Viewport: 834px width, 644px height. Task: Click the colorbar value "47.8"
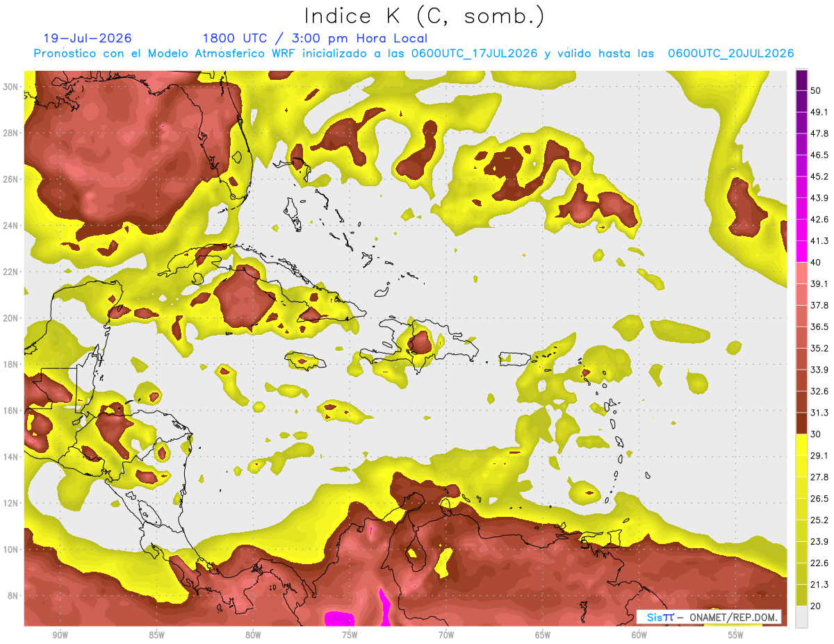coord(819,133)
